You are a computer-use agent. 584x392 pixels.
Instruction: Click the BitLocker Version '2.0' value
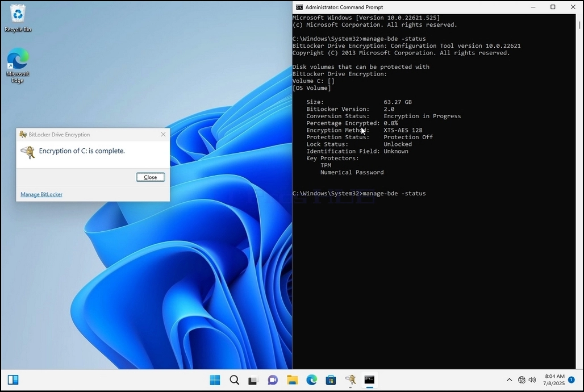click(x=389, y=109)
